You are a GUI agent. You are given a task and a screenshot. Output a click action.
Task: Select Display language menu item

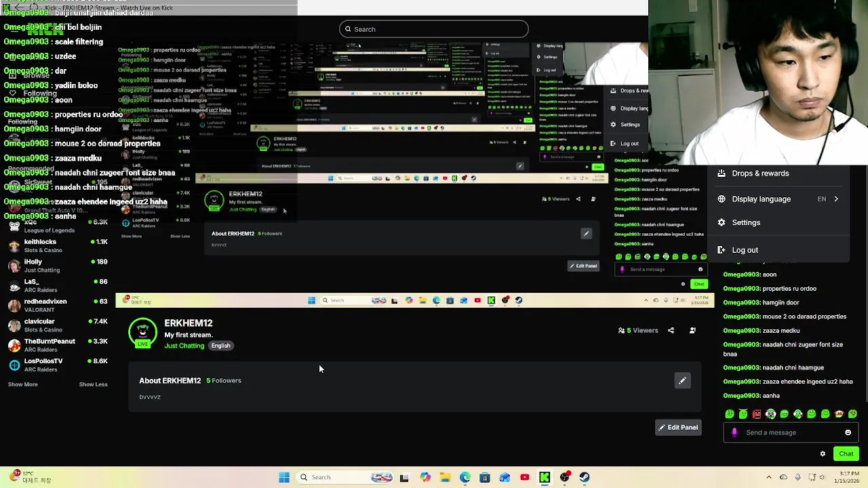click(x=778, y=199)
